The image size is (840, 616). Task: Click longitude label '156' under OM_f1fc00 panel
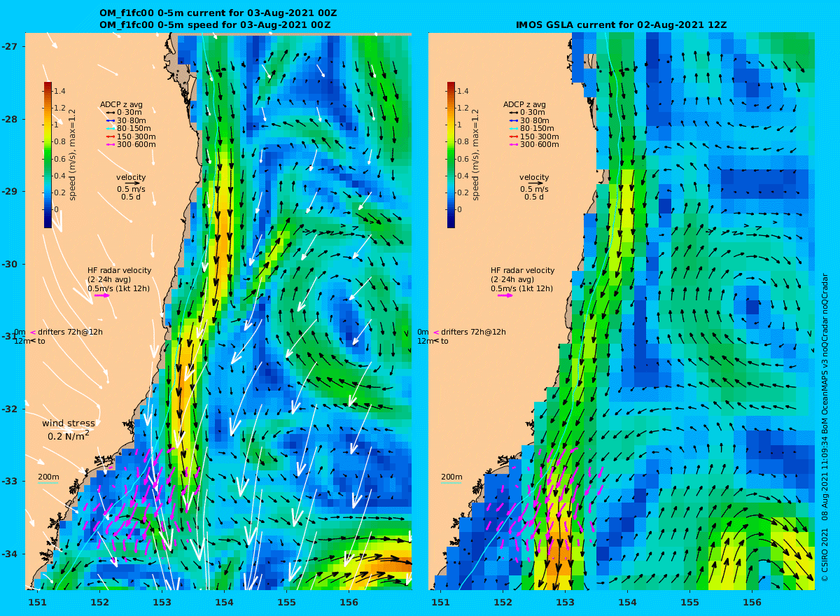(x=349, y=602)
